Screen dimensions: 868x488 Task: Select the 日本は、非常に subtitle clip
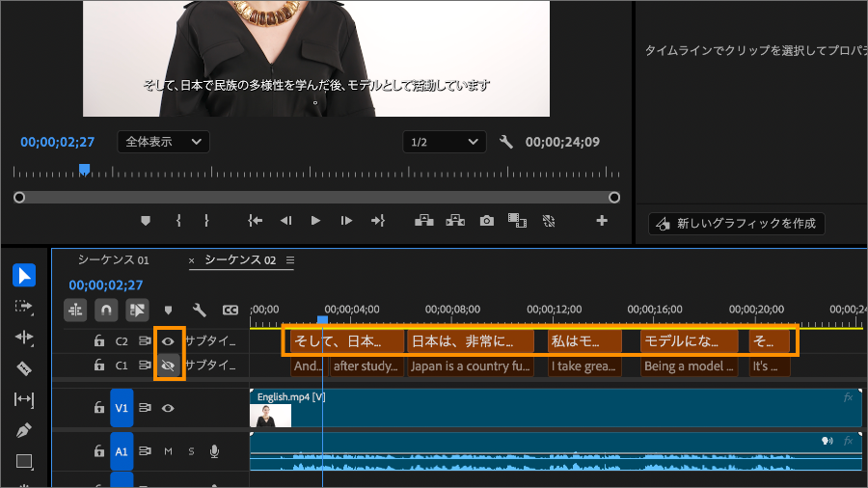(x=471, y=341)
